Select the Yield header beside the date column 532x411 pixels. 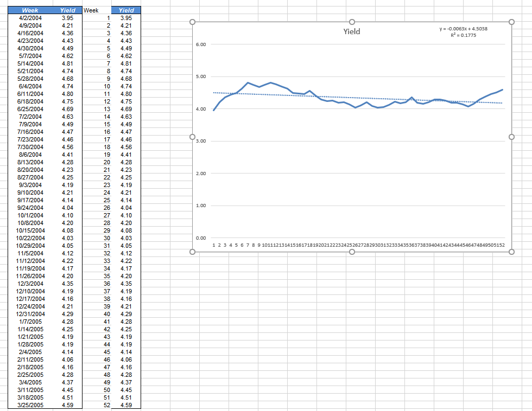(x=67, y=10)
